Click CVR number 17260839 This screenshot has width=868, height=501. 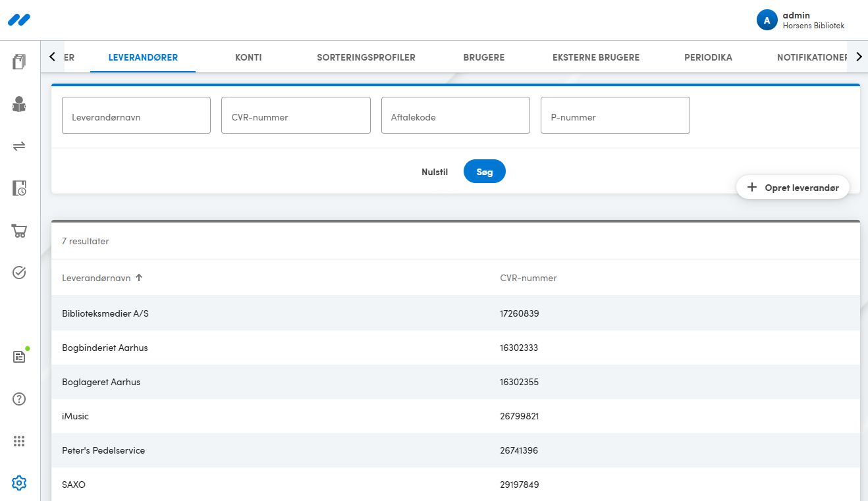[520, 313]
